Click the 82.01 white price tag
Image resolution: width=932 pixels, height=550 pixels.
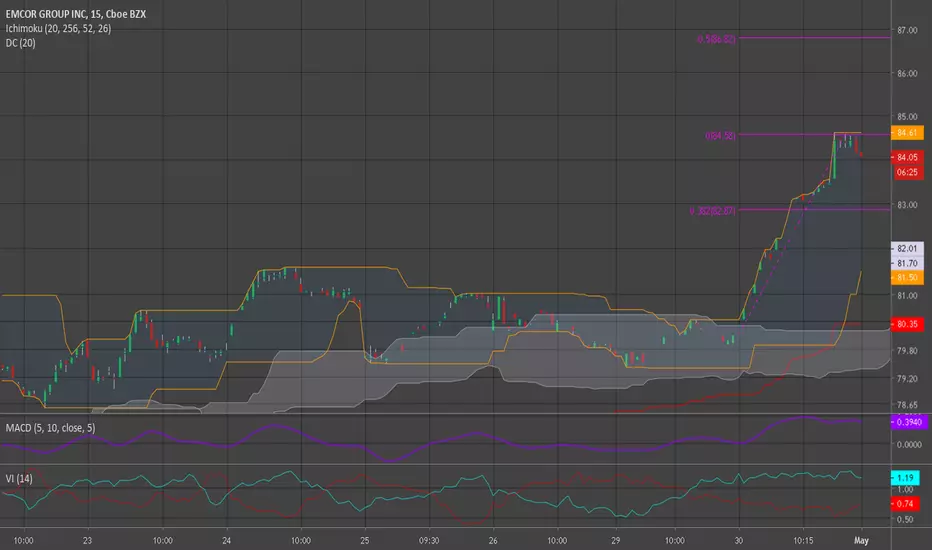907,249
